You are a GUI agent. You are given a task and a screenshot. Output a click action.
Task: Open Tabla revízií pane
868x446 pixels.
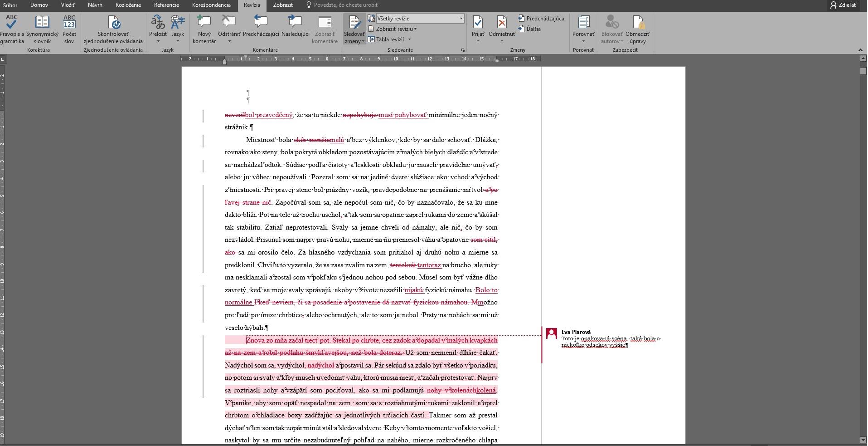click(x=386, y=39)
